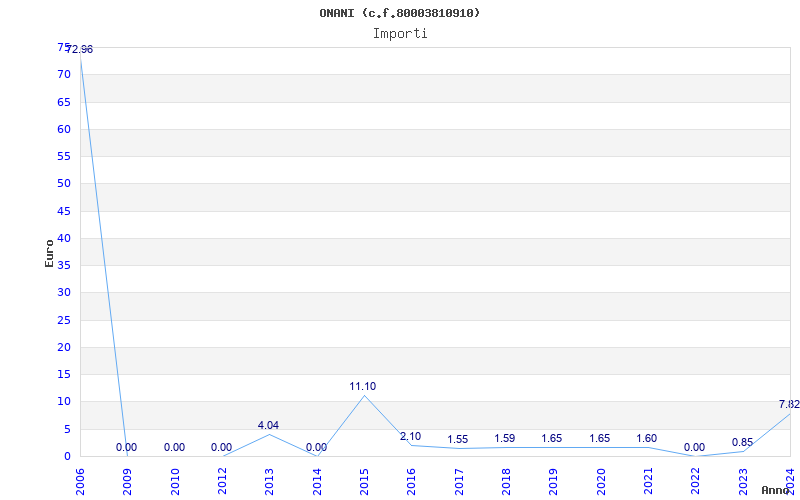The width and height of the screenshot is (800, 500).
Task: Select the 0.00 value label for 2010
Action: pyautogui.click(x=174, y=447)
